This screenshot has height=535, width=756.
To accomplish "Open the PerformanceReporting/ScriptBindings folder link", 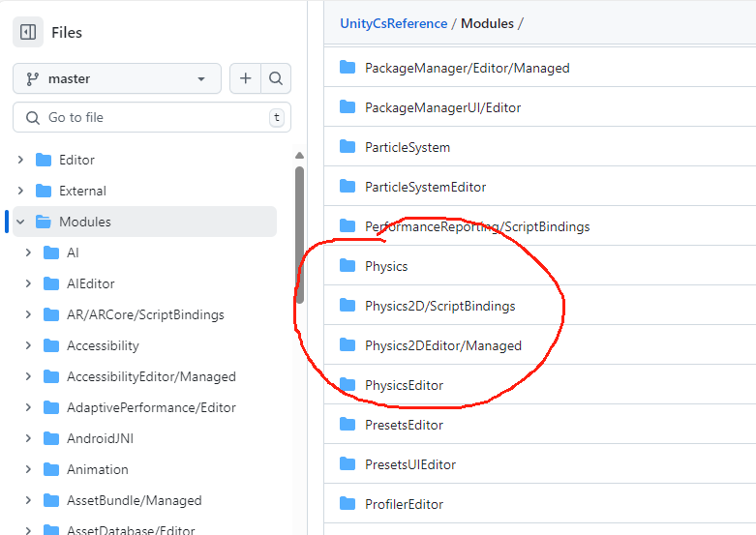I will click(477, 226).
